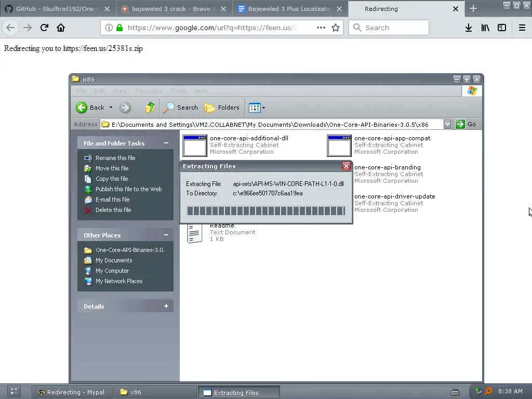
Task: Open the Explorer Back history dropdown arrow
Action: coord(111,107)
